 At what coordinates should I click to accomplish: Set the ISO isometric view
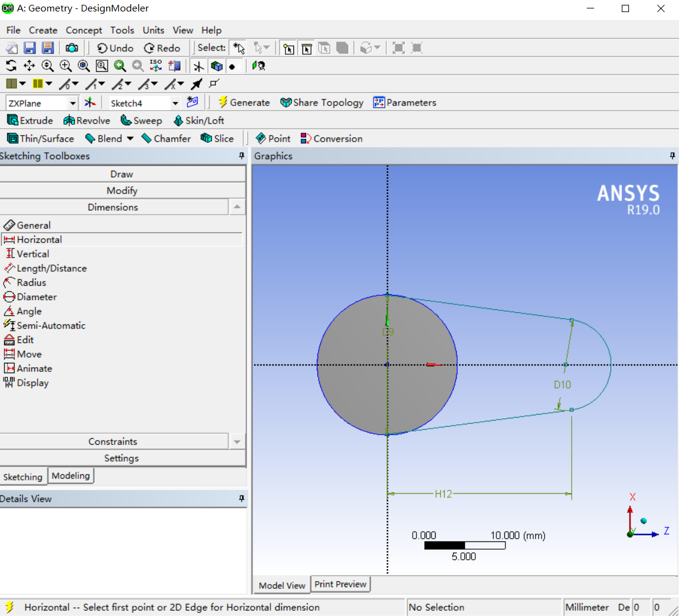[x=156, y=66]
